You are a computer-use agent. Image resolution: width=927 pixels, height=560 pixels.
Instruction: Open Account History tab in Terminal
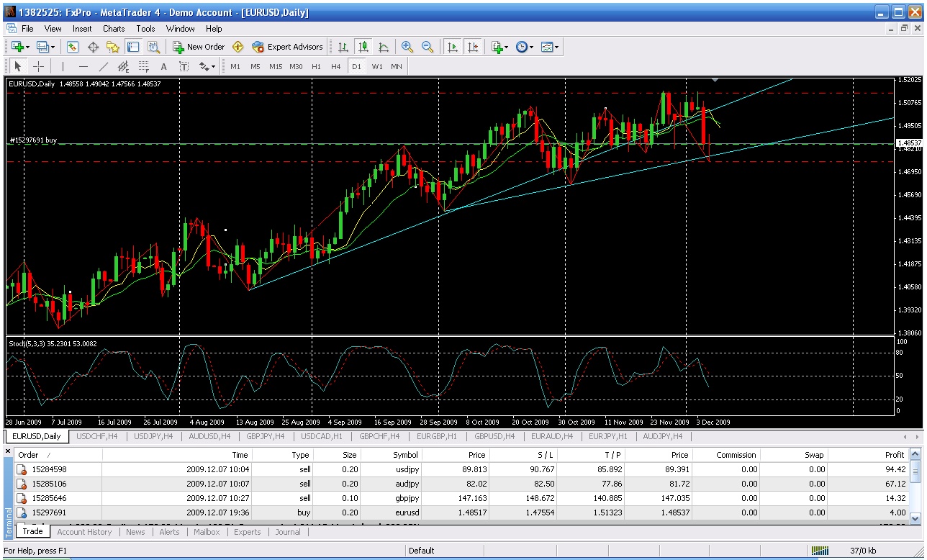tap(84, 532)
